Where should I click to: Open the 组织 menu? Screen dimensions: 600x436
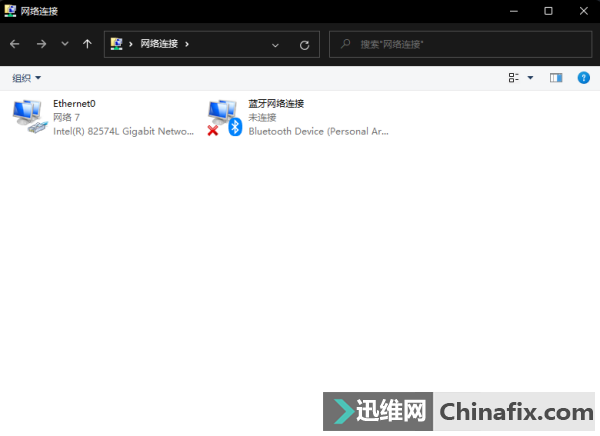(x=26, y=78)
